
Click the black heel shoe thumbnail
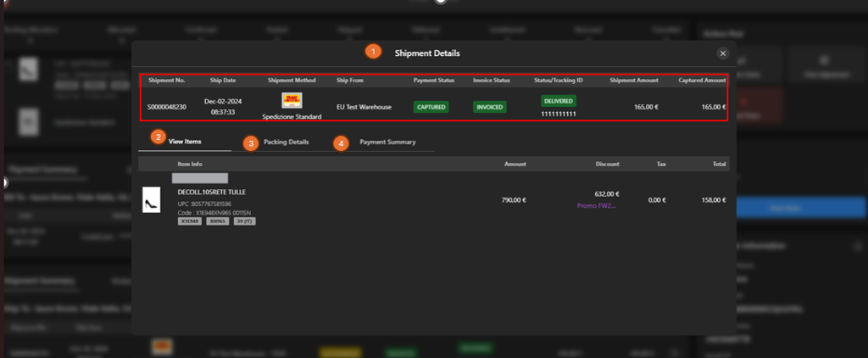tap(151, 199)
